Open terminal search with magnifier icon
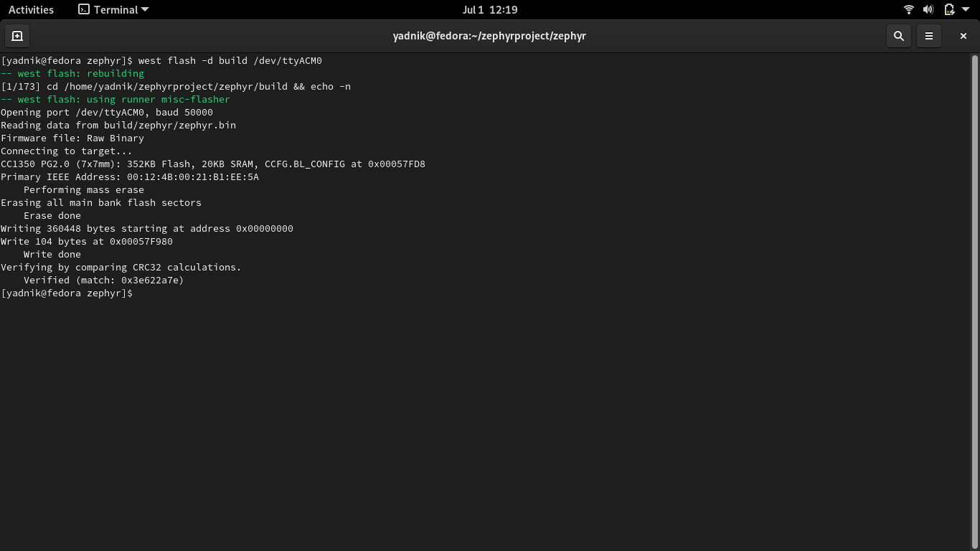 point(898,36)
